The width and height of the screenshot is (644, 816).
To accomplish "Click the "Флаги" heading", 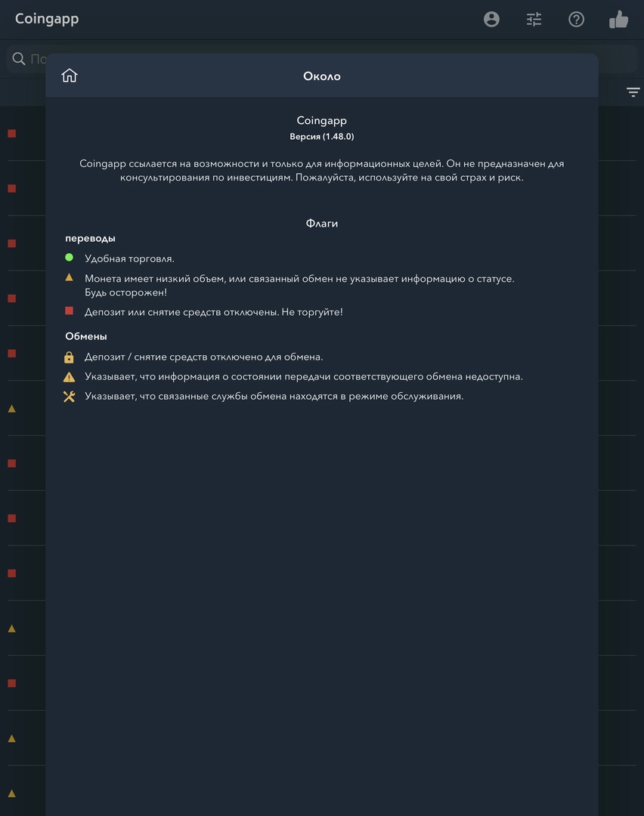I will click(x=322, y=223).
